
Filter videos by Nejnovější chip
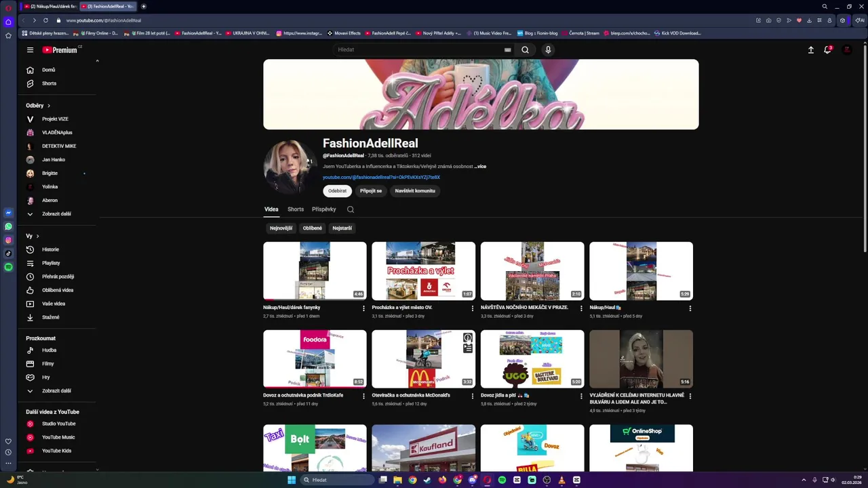pos(281,228)
